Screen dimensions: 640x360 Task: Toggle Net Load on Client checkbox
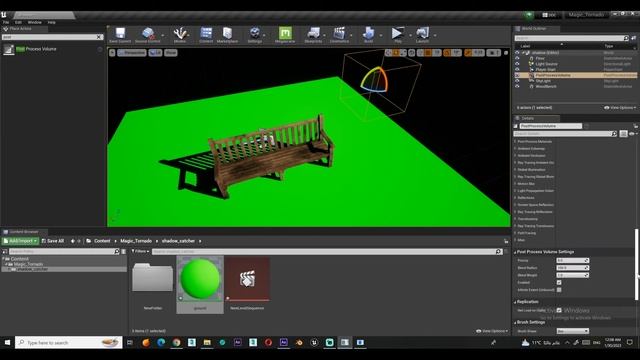tap(559, 310)
